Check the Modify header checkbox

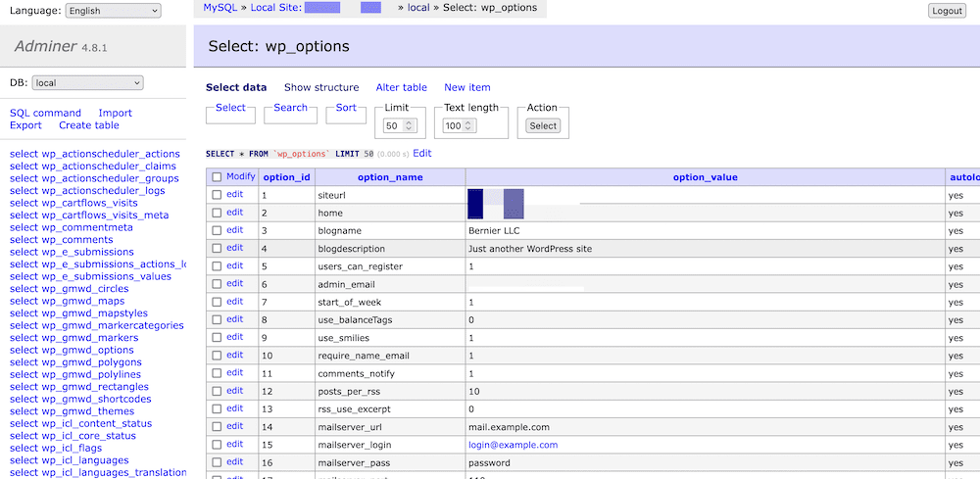point(217,176)
